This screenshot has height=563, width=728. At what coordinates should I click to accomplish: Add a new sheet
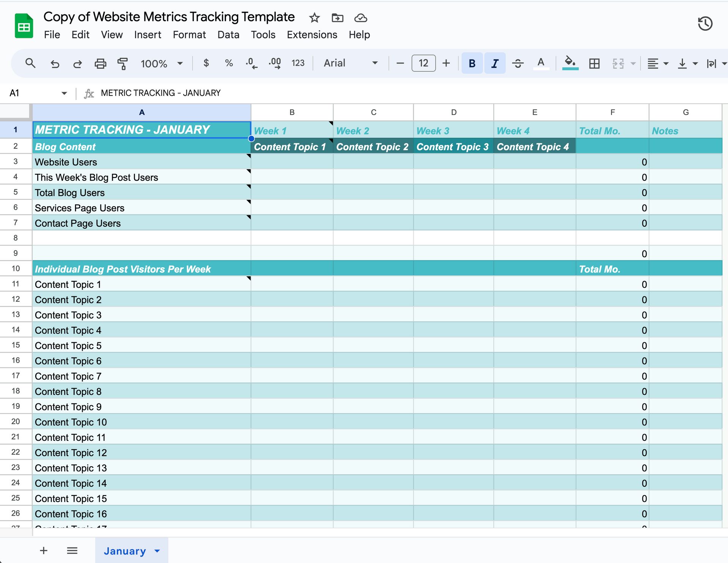(44, 551)
